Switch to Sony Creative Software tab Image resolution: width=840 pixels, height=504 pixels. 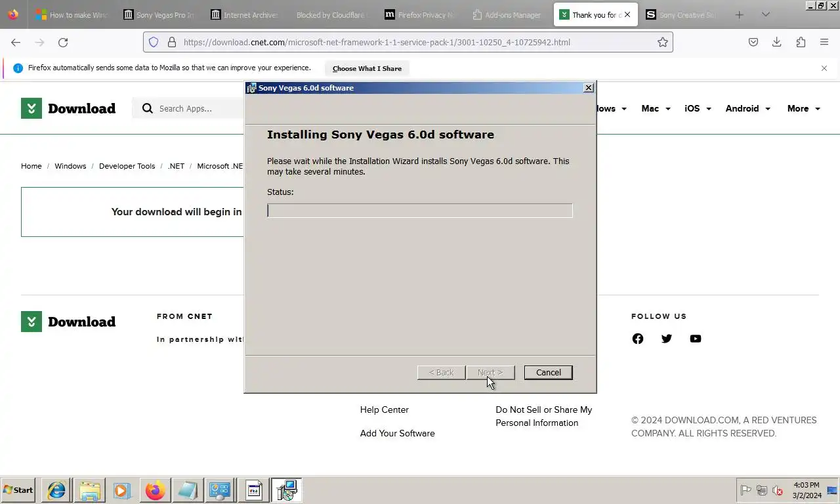click(681, 14)
